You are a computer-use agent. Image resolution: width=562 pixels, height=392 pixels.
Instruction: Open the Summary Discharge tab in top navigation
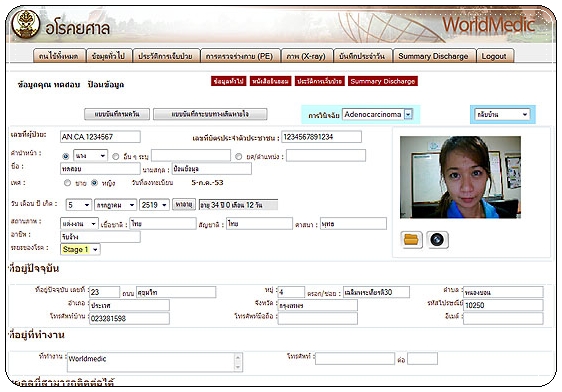click(433, 56)
